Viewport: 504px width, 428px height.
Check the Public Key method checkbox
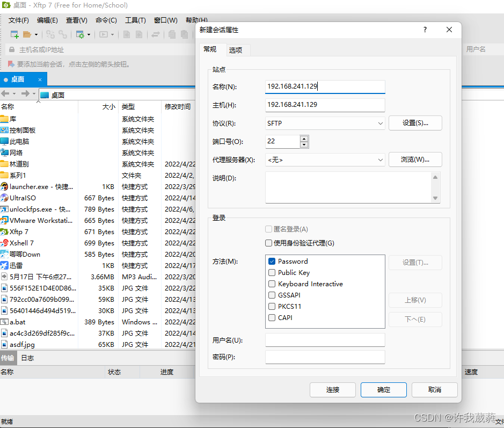pos(272,272)
